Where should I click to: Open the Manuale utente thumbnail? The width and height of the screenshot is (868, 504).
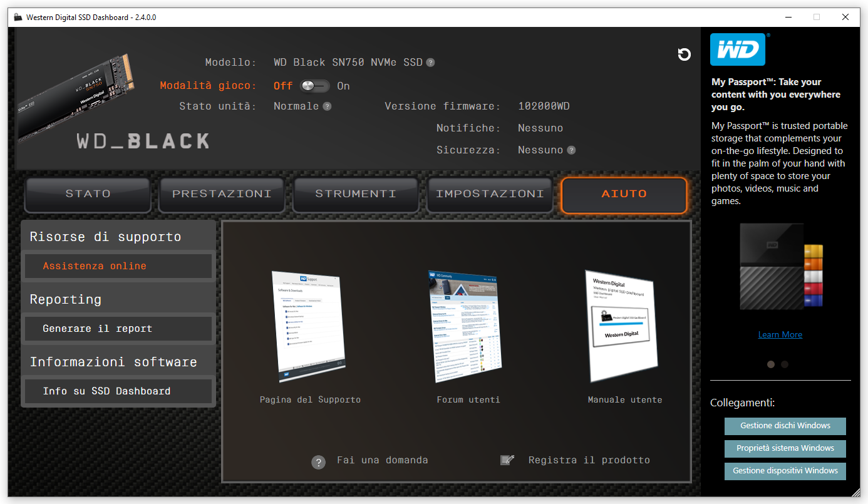click(x=623, y=326)
